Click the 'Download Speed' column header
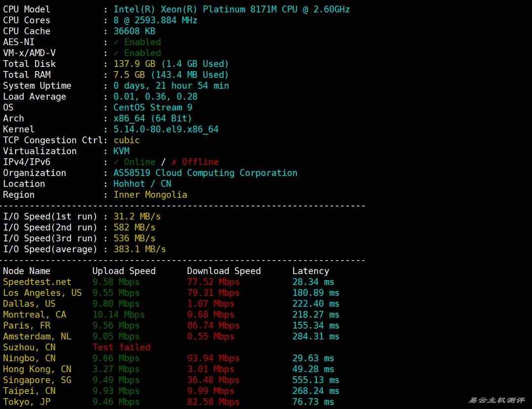Image resolution: width=532 pixels, height=409 pixels. click(x=224, y=271)
